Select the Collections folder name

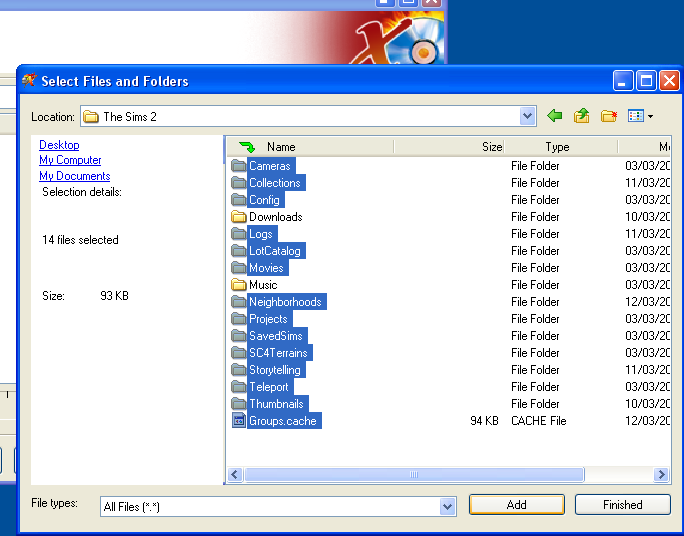[x=275, y=183]
